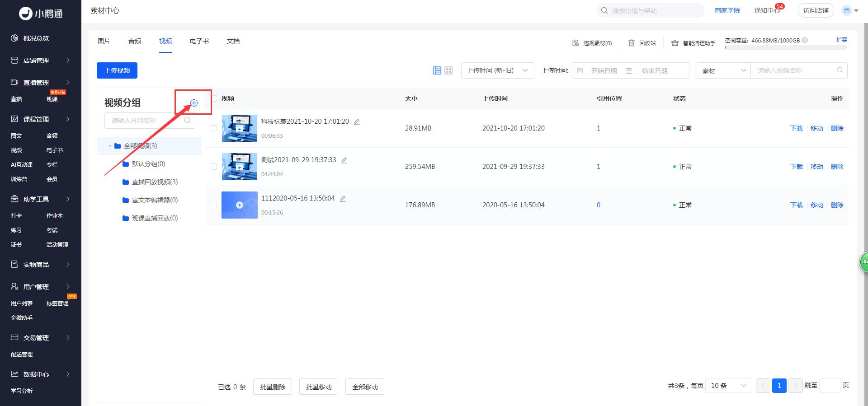Click edit pencil next to 科技抗衰 video name

point(357,122)
